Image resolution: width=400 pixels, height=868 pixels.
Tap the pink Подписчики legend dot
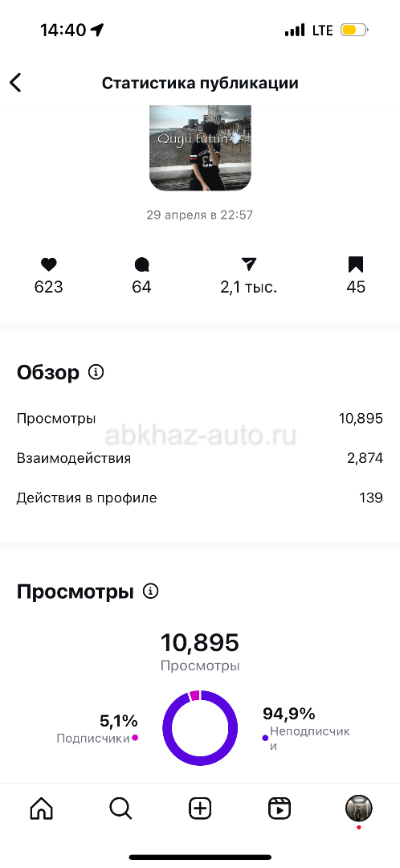coord(135,738)
